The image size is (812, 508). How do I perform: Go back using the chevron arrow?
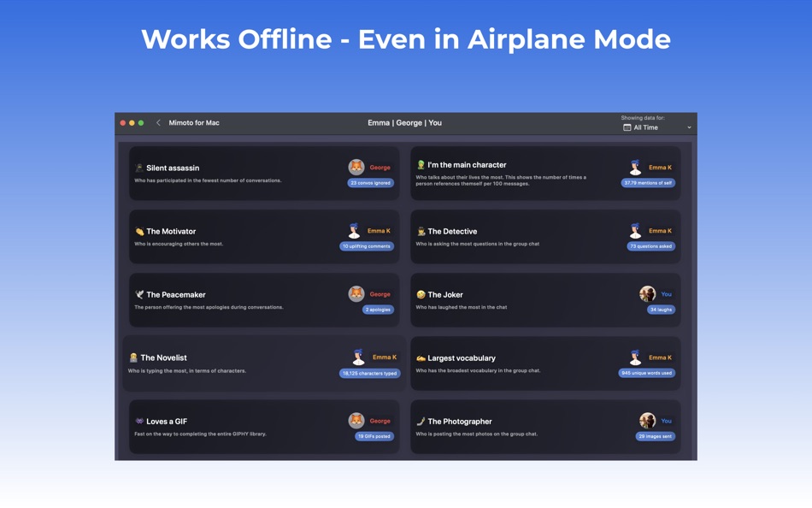(158, 123)
